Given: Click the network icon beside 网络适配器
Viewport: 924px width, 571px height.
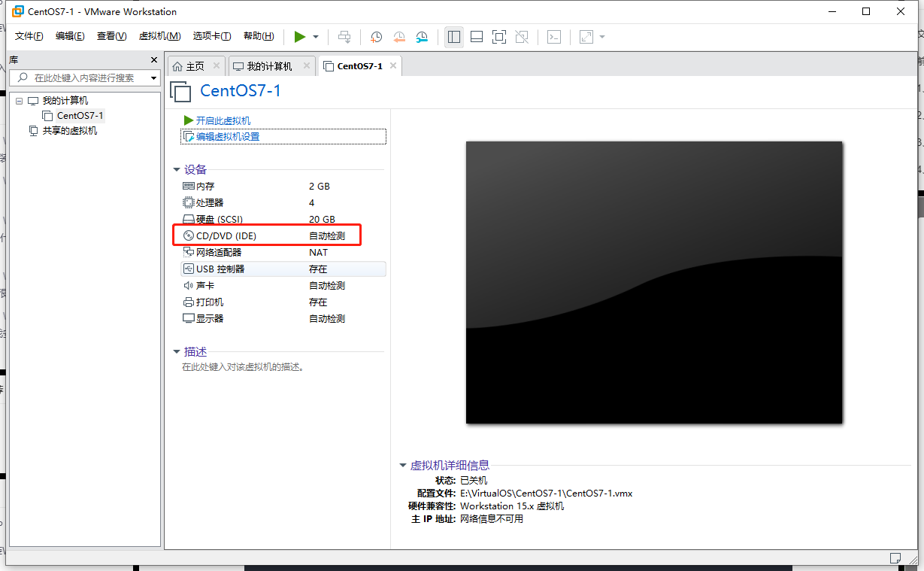Looking at the screenshot, I should coord(189,252).
